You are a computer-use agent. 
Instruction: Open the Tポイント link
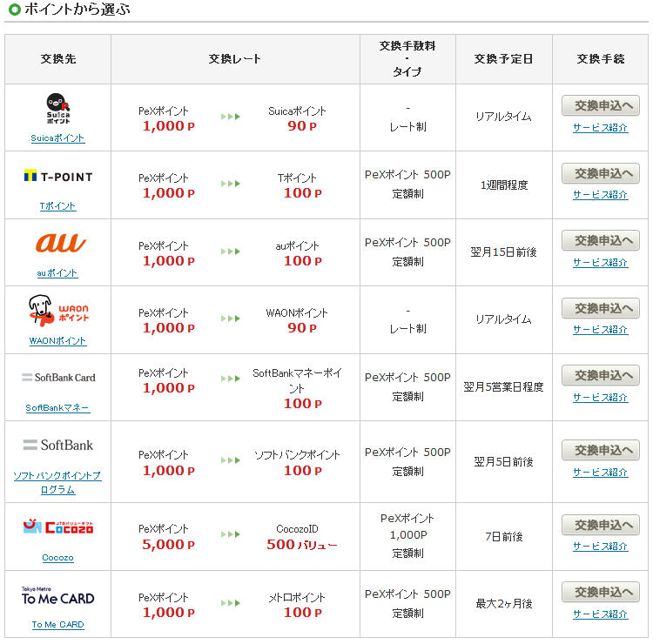pos(57,205)
